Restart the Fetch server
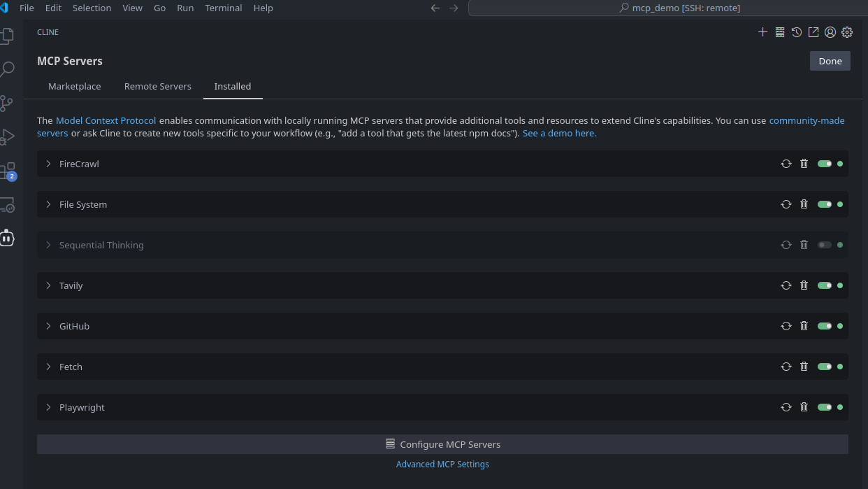 point(786,367)
